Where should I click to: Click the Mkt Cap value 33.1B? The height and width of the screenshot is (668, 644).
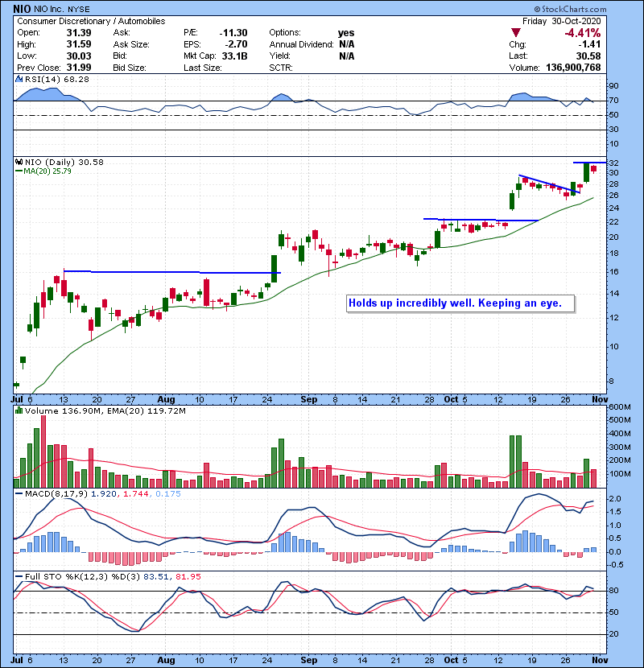click(x=234, y=56)
